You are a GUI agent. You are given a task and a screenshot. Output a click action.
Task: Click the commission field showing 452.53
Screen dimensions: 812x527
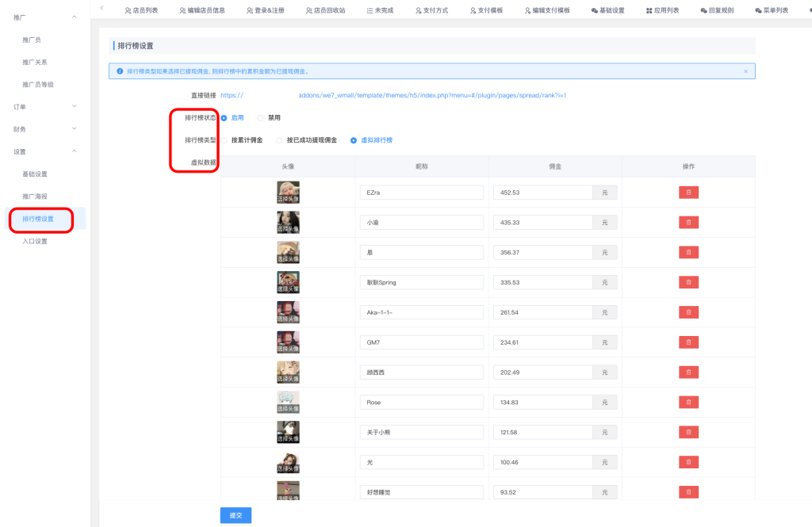[x=542, y=192]
